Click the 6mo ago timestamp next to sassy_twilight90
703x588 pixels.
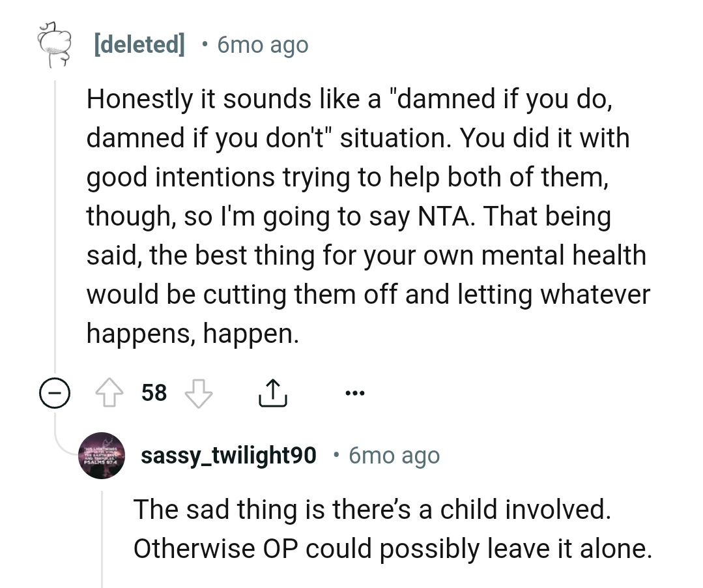click(394, 455)
